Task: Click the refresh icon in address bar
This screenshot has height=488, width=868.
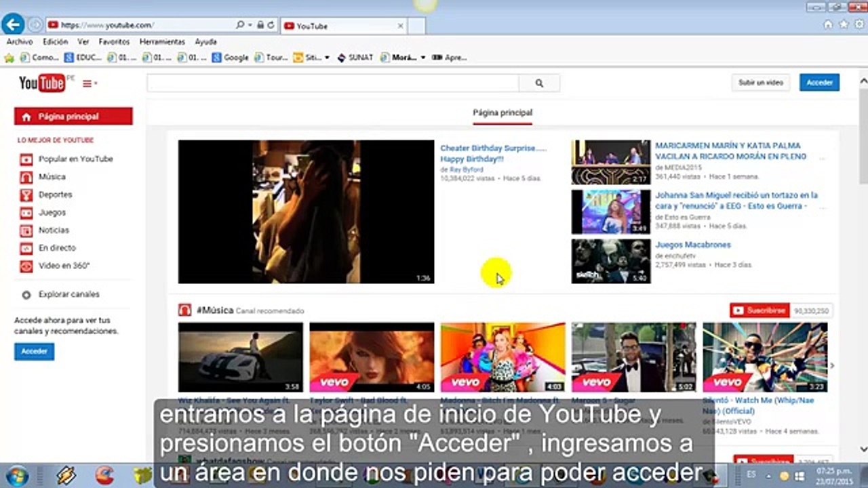Action: point(271,25)
